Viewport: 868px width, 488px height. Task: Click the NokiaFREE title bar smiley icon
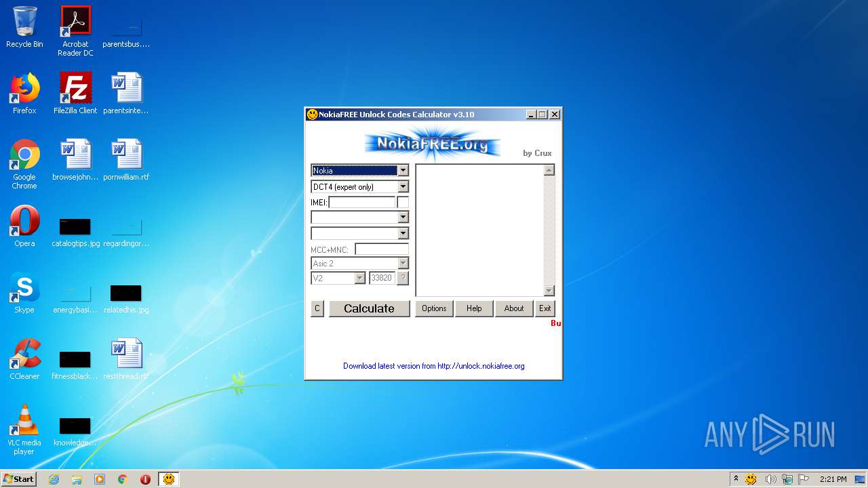(313, 115)
